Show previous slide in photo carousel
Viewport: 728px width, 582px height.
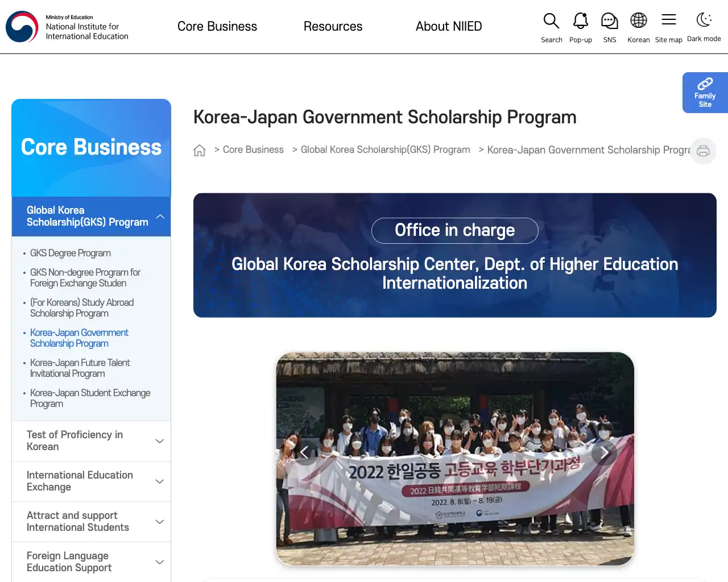click(304, 452)
